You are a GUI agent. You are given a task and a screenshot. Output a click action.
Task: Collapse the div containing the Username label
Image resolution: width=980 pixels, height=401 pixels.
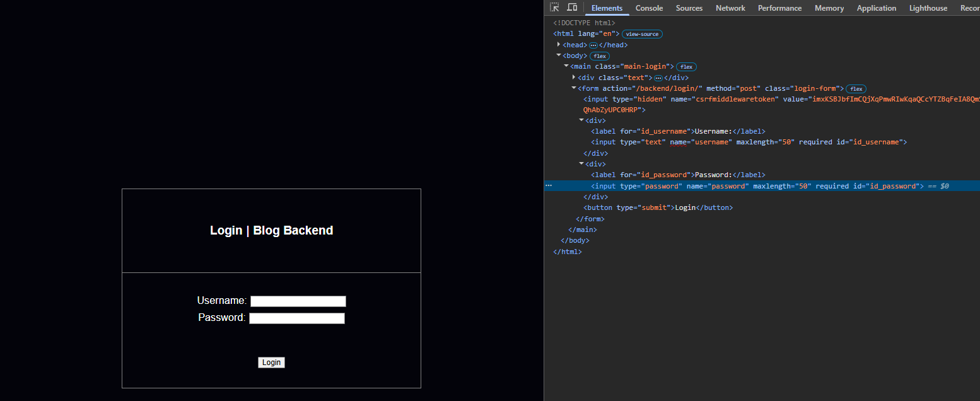click(581, 120)
